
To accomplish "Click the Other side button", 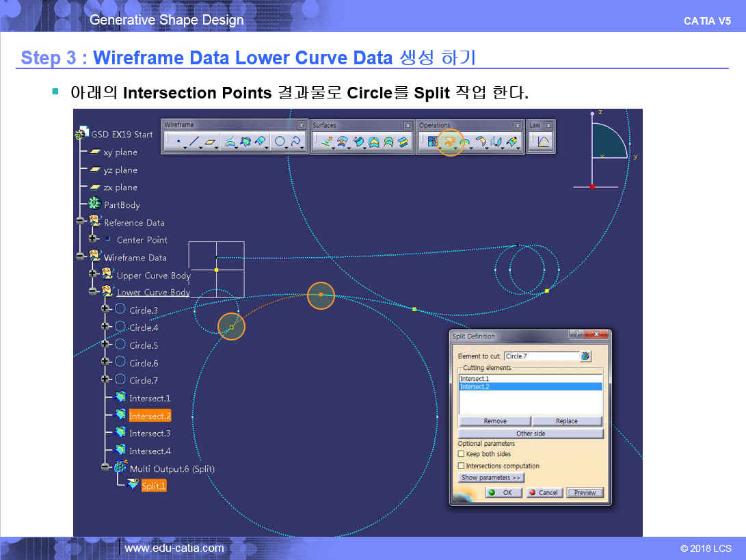I will pos(531,434).
